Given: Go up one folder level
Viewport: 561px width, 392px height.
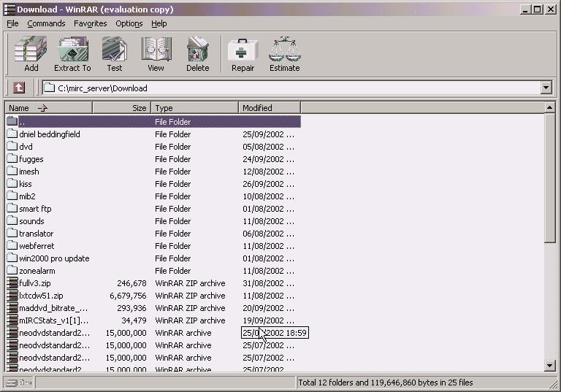Looking at the screenshot, I should [18, 88].
